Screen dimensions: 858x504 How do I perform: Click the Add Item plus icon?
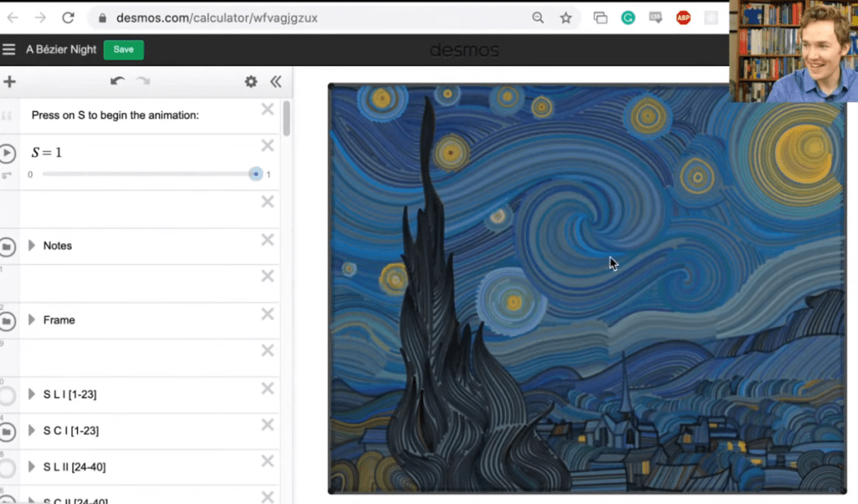[x=10, y=81]
